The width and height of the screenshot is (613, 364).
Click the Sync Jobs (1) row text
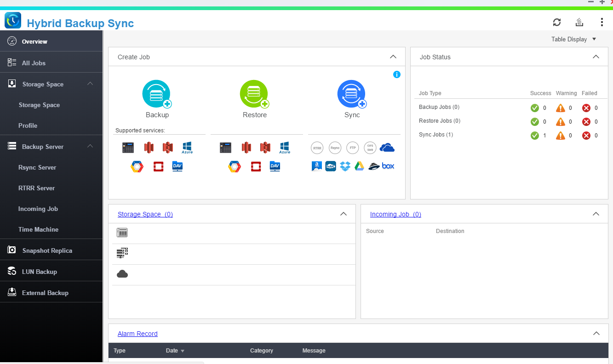[x=436, y=135]
